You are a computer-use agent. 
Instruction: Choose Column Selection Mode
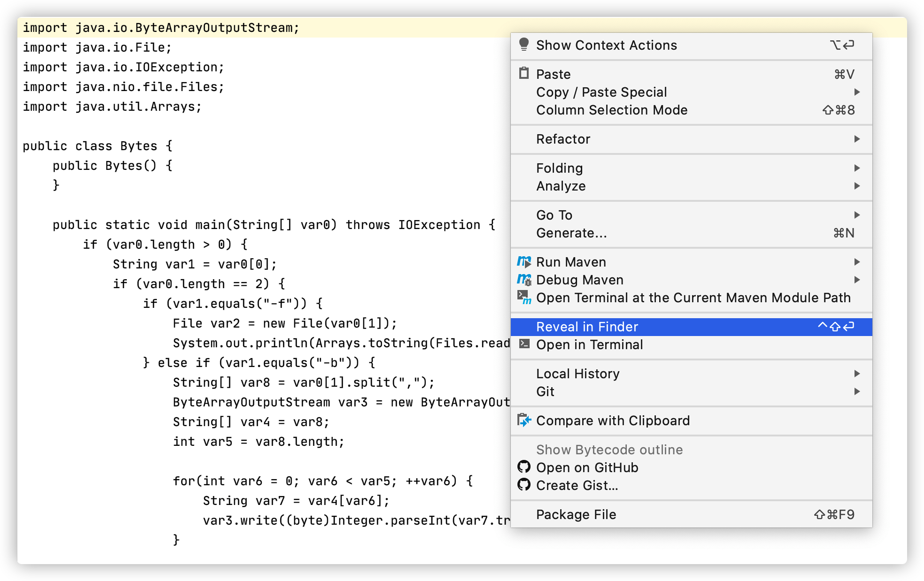(612, 110)
